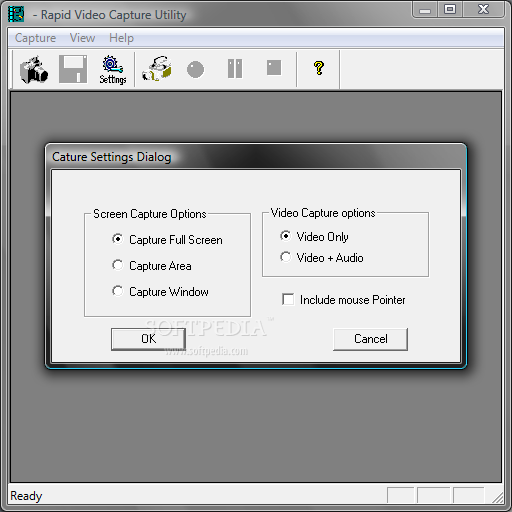Click the Cature Settings Dialog title bar
512x512 pixels.
(256, 157)
